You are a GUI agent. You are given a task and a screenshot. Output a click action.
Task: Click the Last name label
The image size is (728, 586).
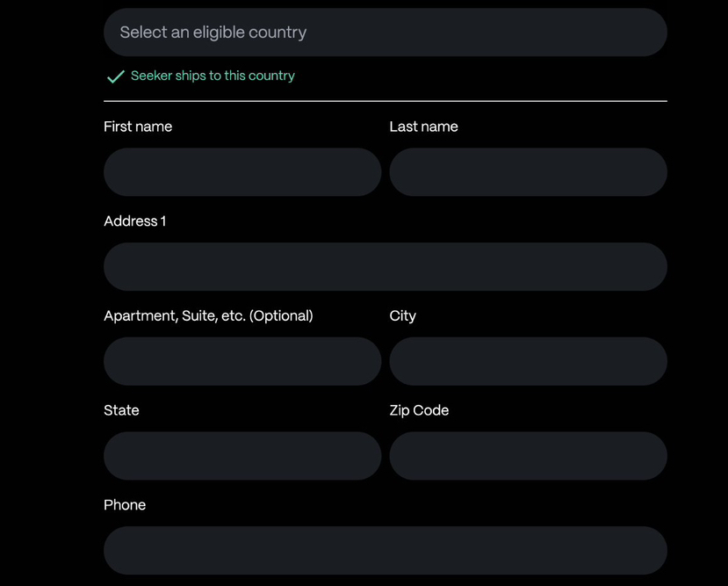pyautogui.click(x=423, y=127)
